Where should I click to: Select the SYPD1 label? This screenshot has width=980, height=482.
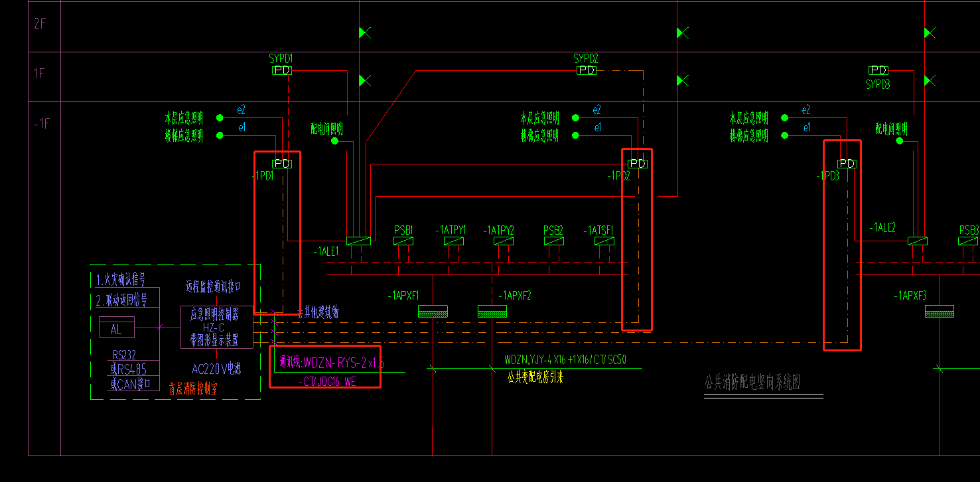point(281,59)
